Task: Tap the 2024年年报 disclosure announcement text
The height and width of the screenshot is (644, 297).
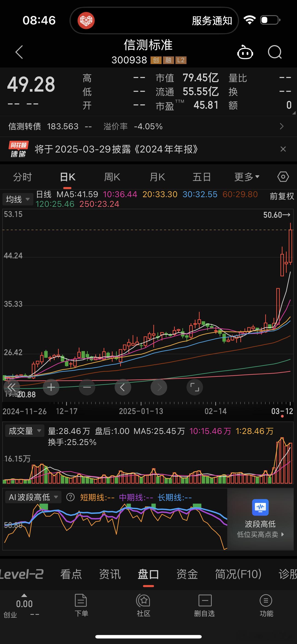Action: tap(116, 149)
